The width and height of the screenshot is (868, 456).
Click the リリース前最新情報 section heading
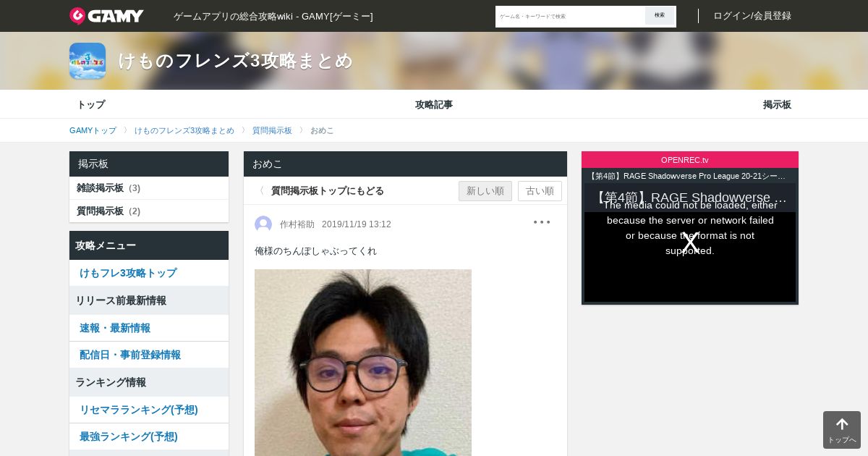pos(149,300)
